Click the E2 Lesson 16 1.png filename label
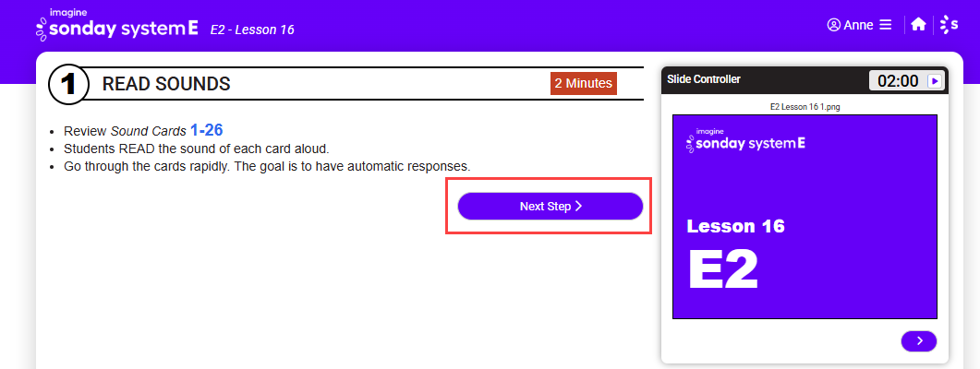The image size is (980, 369). point(805,107)
